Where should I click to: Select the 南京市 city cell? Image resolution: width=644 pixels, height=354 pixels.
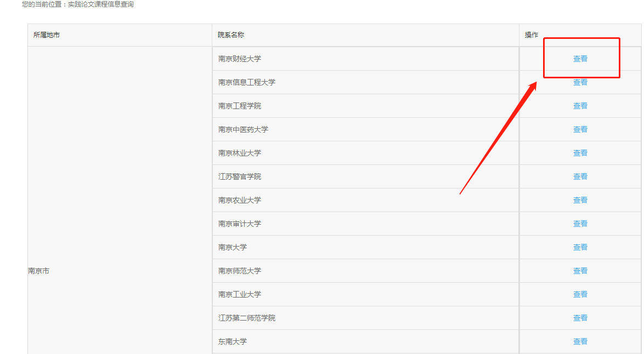coord(39,271)
